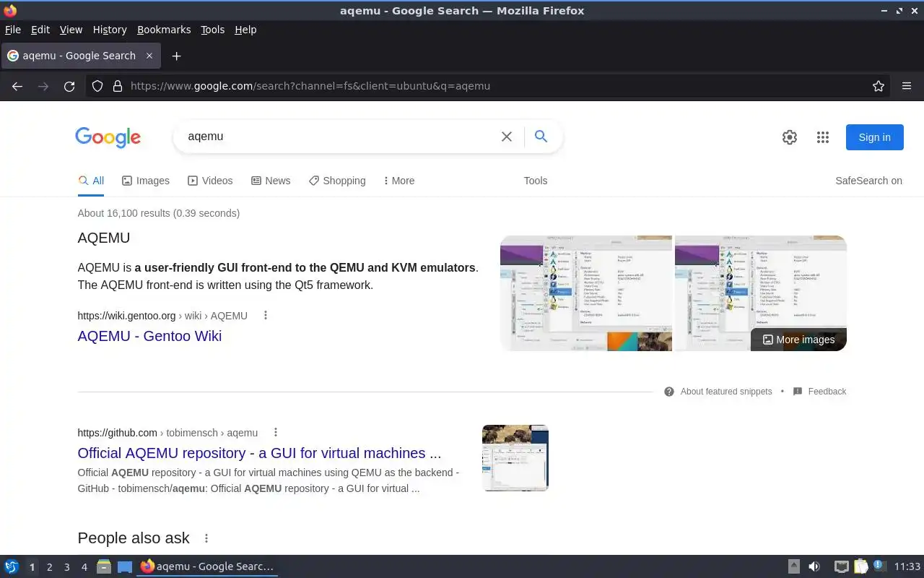
Task: Switch to Shopping results tab
Action: [337, 181]
